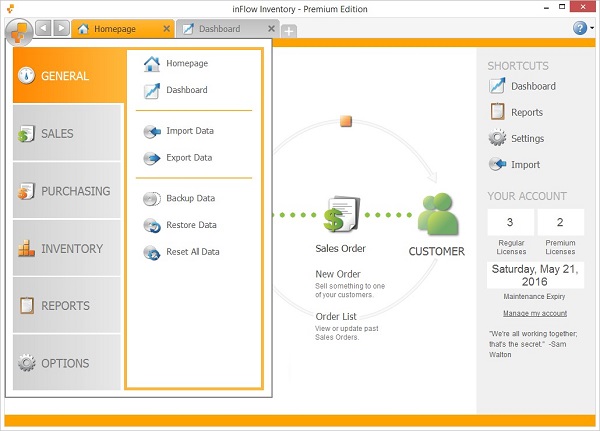Open Settings gear in Shortcuts
This screenshot has width=600, height=431.
(x=497, y=138)
